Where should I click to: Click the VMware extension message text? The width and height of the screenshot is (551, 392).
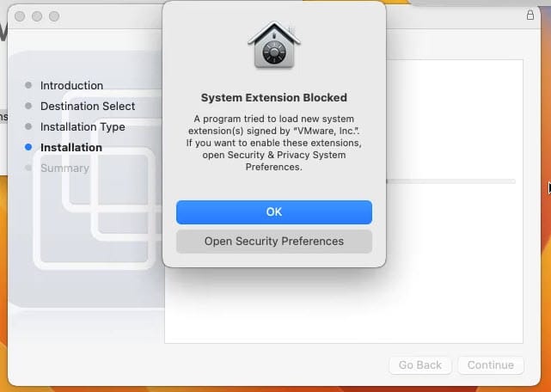pos(274,143)
